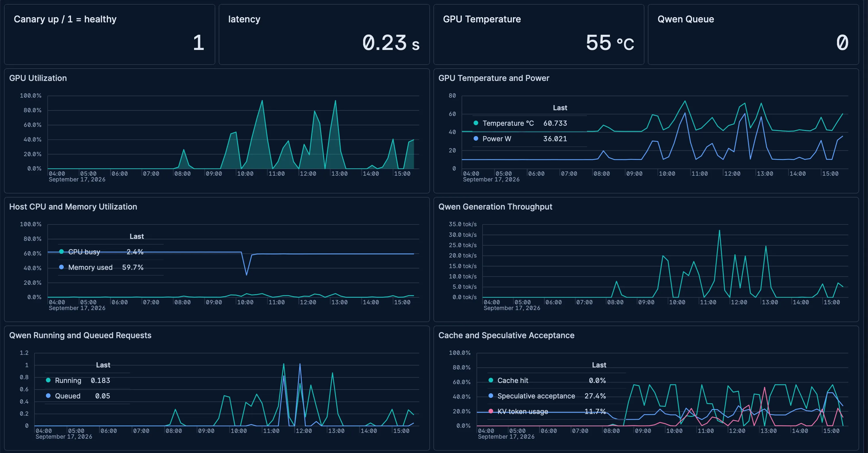Click Qwen Running and Queued Requests title
Image resolution: width=868 pixels, height=453 pixels.
click(x=80, y=335)
